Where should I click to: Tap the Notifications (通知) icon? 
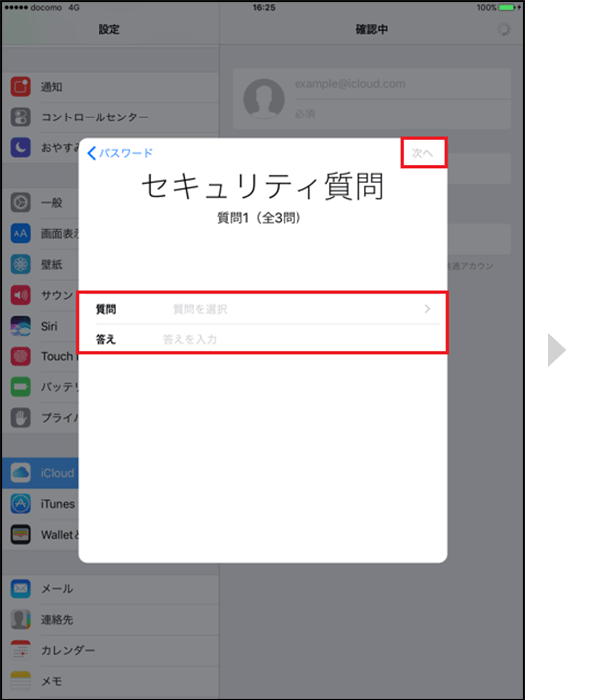pyautogui.click(x=21, y=87)
